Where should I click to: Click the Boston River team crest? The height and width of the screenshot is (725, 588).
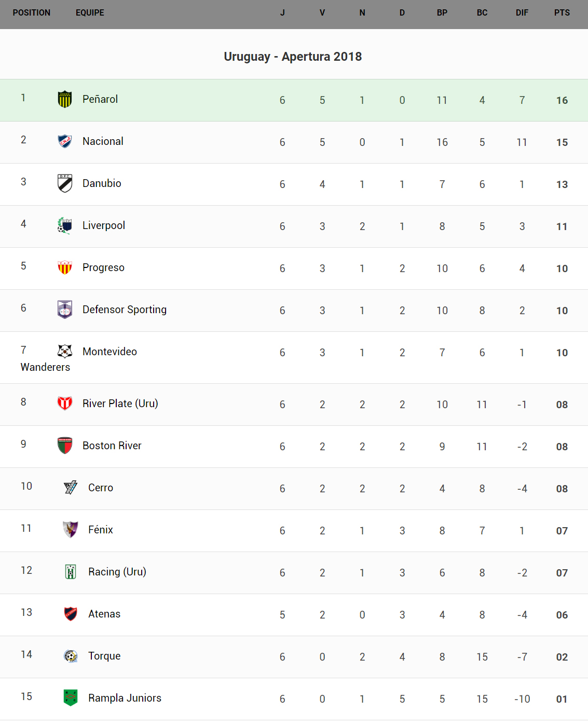(65, 446)
